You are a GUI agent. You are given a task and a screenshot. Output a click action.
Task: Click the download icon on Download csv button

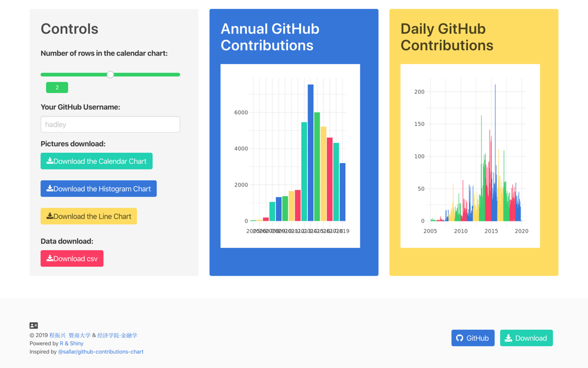49,258
